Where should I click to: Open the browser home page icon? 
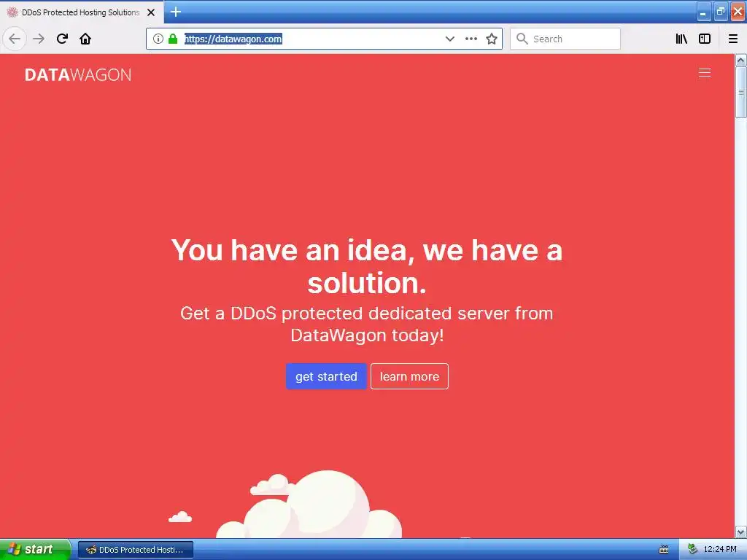coord(85,39)
